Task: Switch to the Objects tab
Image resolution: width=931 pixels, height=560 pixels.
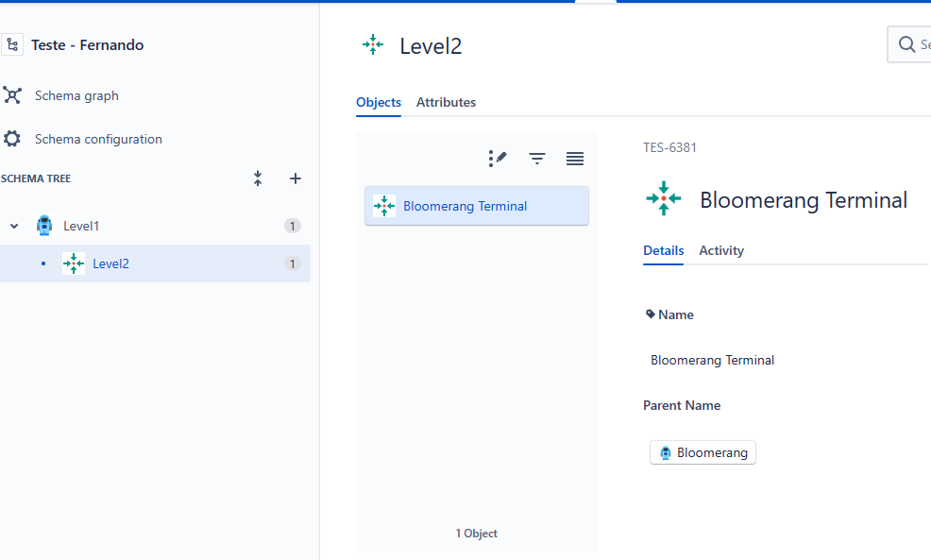Action: 379,102
